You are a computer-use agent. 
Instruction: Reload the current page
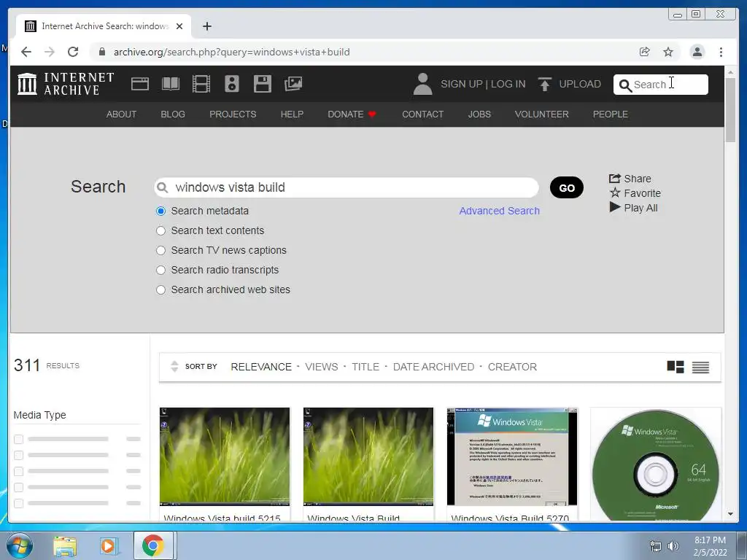coord(73,52)
